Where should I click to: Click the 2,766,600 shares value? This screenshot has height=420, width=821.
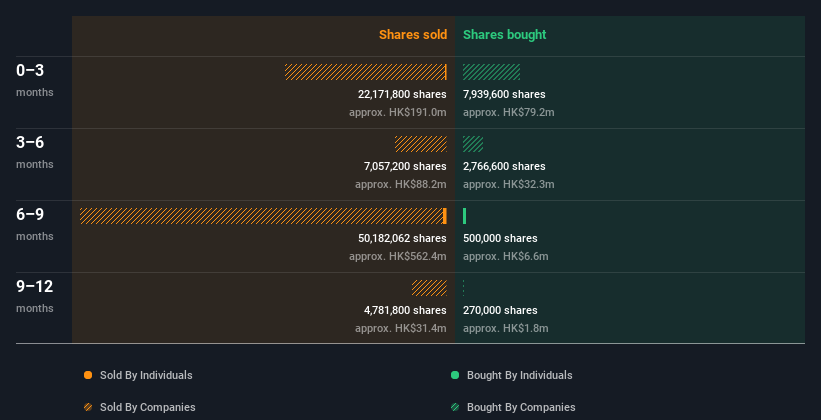point(504,166)
